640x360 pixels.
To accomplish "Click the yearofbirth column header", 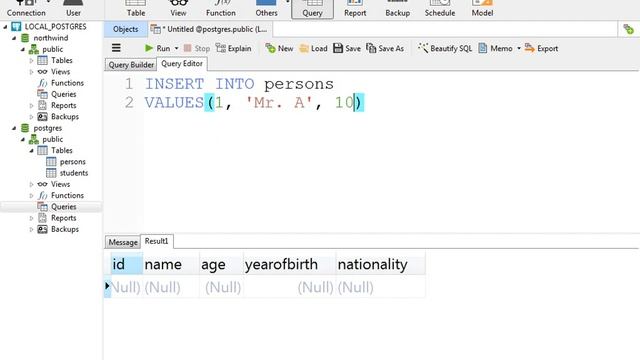I will click(x=289, y=264).
